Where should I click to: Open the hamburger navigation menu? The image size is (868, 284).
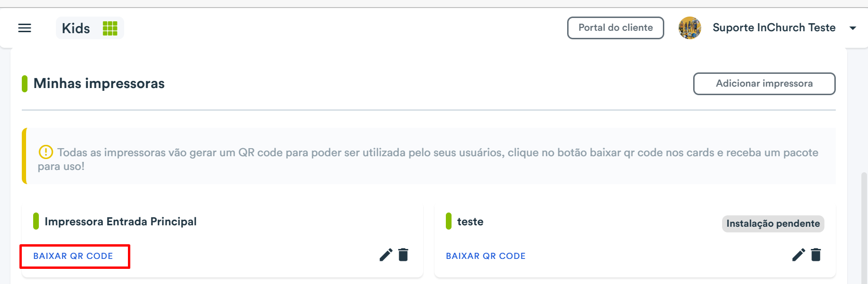coord(25,28)
